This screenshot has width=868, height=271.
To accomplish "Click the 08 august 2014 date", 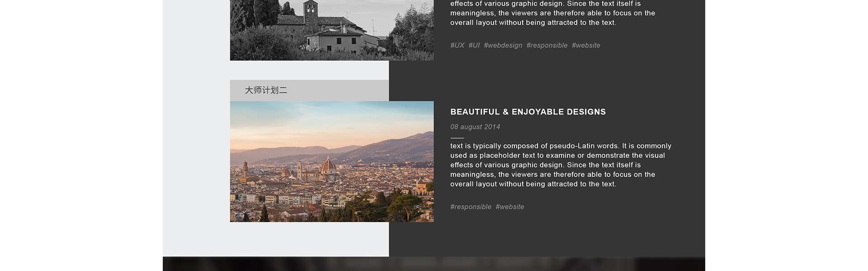I will point(475,127).
